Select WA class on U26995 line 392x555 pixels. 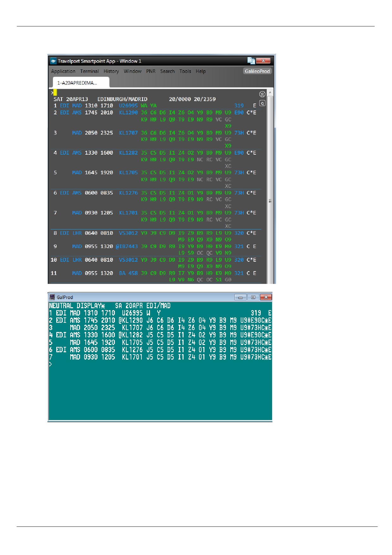(144, 105)
